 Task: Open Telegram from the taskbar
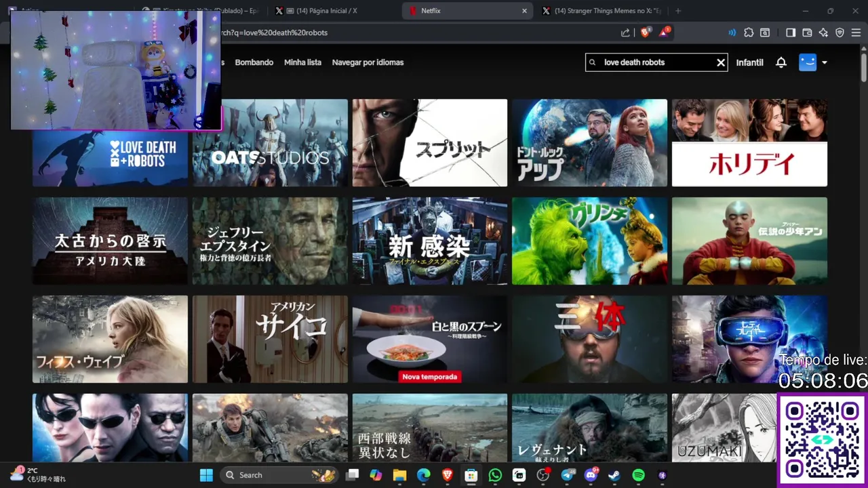pos(567,475)
